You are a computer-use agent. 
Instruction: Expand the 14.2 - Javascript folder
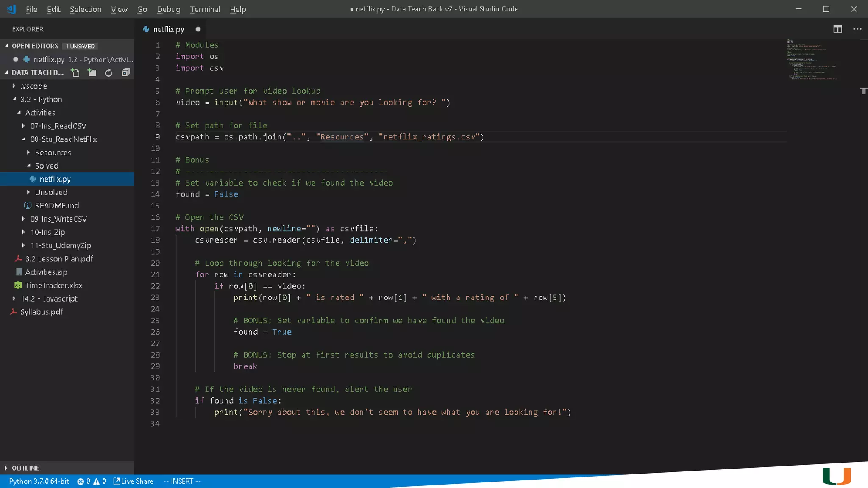click(x=49, y=299)
